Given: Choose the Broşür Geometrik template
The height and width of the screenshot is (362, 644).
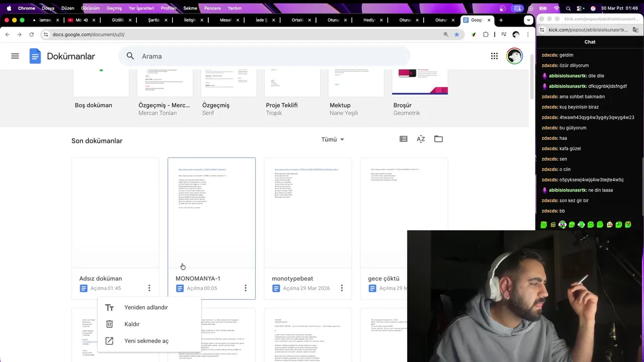Looking at the screenshot, I should coord(420,83).
